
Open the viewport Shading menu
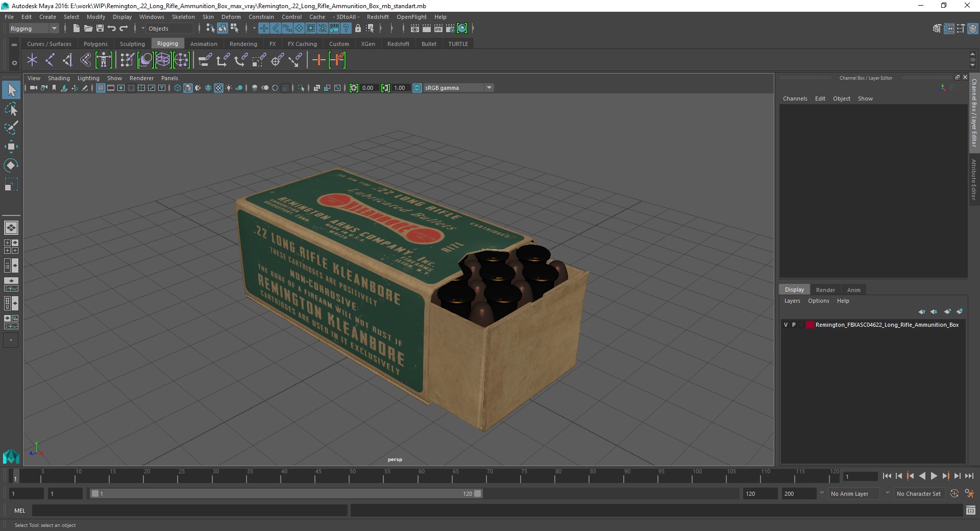pyautogui.click(x=59, y=78)
